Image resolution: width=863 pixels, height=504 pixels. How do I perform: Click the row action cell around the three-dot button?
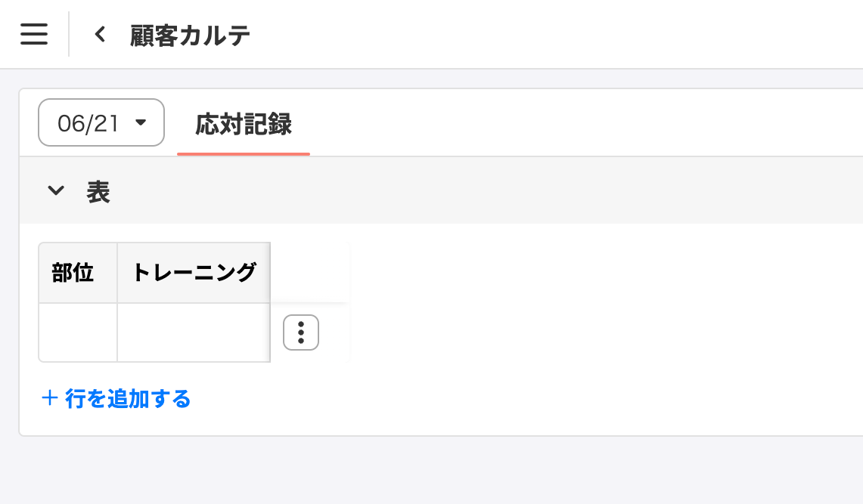pyautogui.click(x=310, y=332)
